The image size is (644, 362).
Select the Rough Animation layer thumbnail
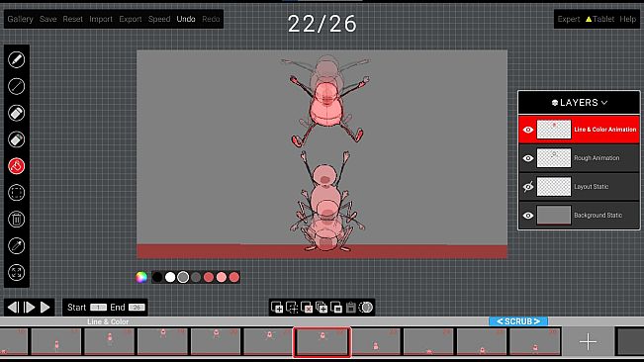pyautogui.click(x=554, y=158)
